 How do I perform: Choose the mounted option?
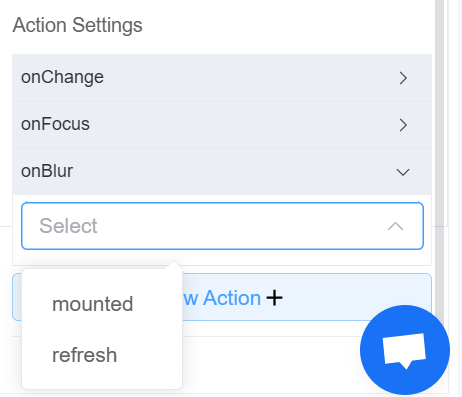coord(93,304)
